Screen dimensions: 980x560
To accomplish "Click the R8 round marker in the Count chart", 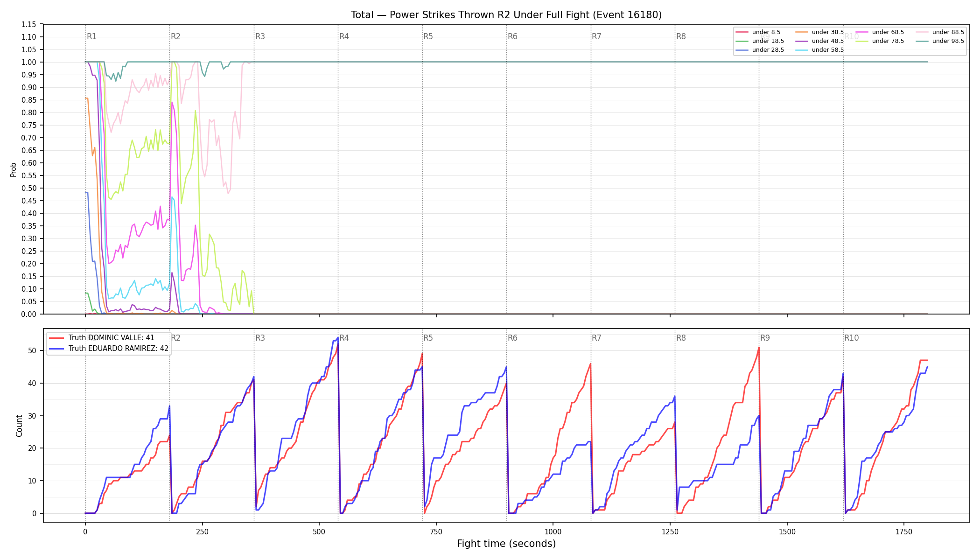I will pyautogui.click(x=681, y=338).
